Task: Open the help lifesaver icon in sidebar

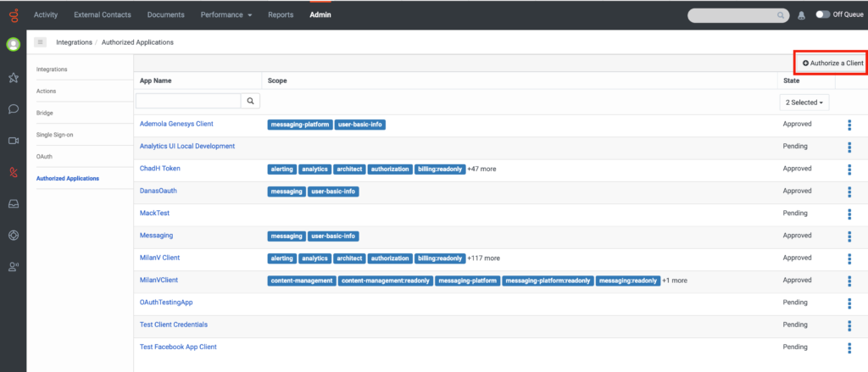Action: click(x=14, y=236)
